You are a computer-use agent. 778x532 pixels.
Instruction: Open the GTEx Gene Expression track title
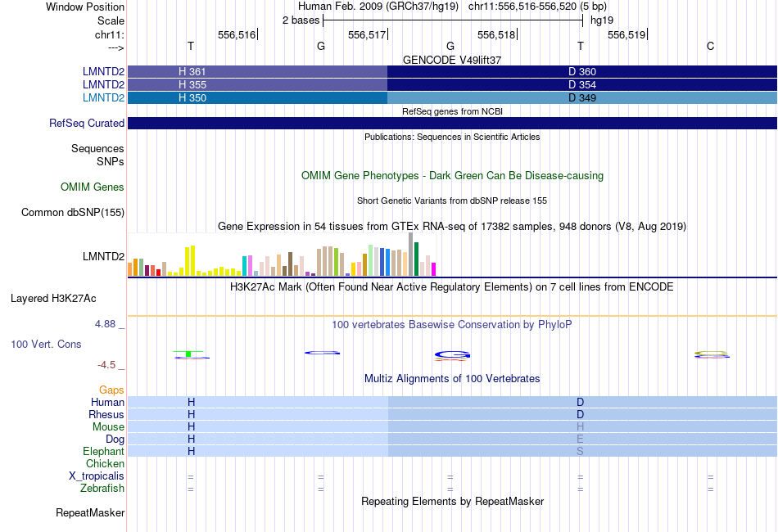click(x=452, y=226)
